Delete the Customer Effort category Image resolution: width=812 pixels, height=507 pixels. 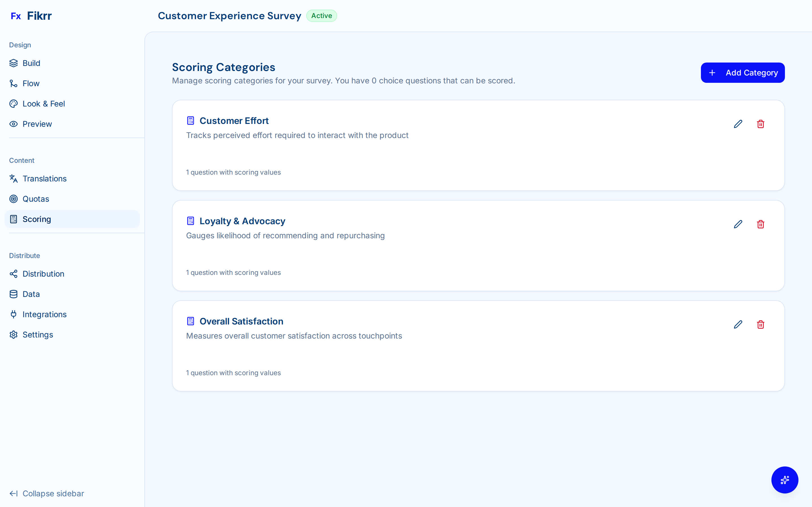pos(761,124)
